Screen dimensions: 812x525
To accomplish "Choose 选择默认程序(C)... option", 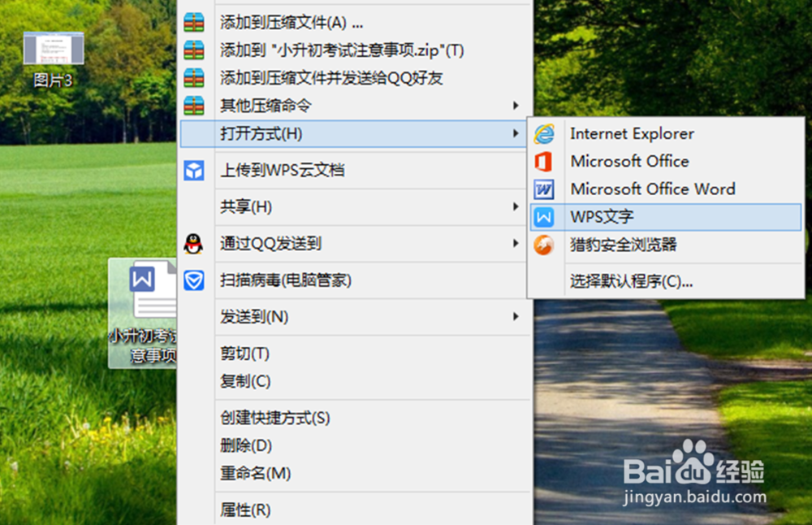I will click(666, 281).
